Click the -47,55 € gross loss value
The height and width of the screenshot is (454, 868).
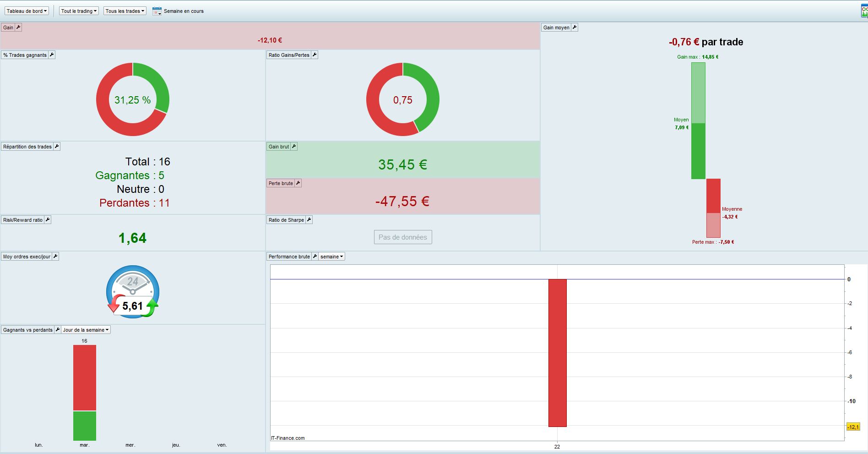pyautogui.click(x=402, y=201)
